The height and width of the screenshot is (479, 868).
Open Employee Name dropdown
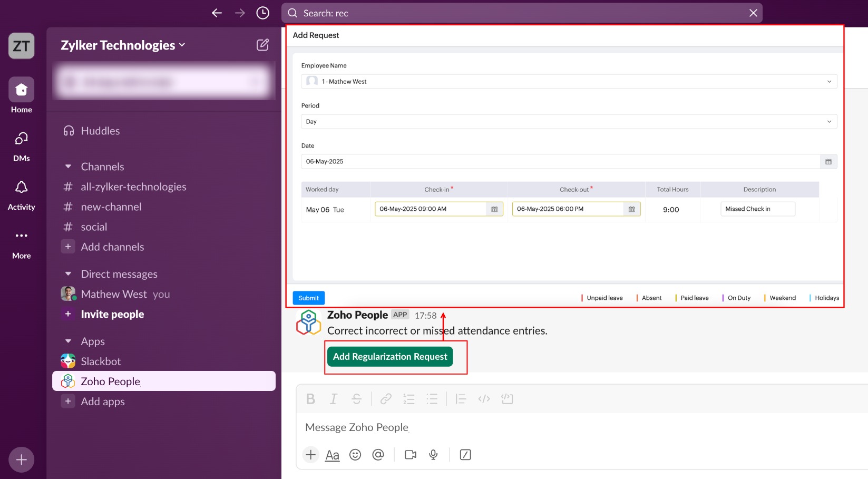click(x=569, y=81)
